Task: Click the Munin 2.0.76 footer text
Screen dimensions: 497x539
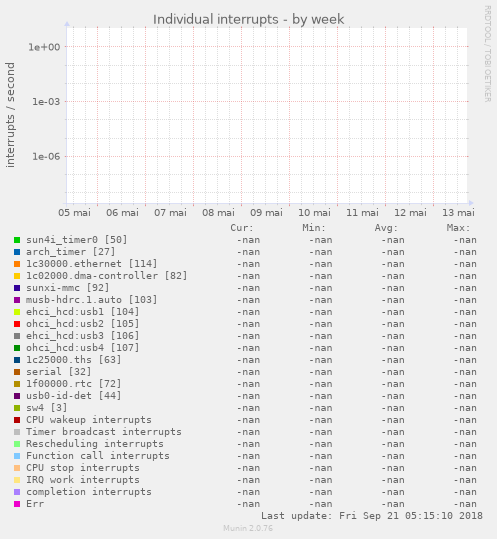Action: click(248, 528)
